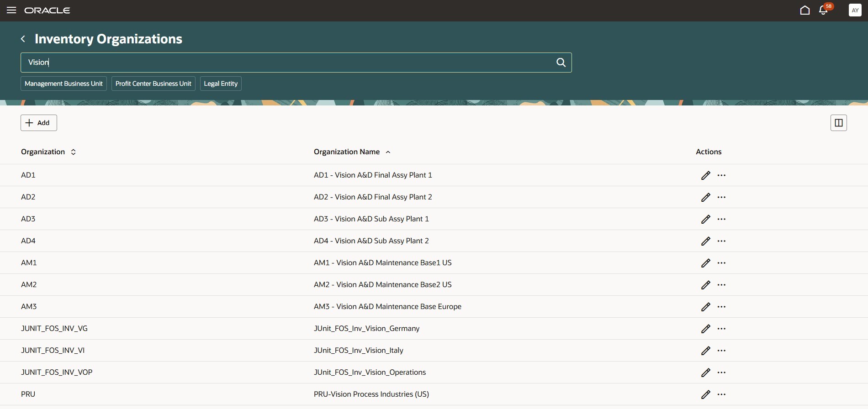Select the AM1 organization code cell
This screenshot has height=409, width=868.
tap(29, 262)
